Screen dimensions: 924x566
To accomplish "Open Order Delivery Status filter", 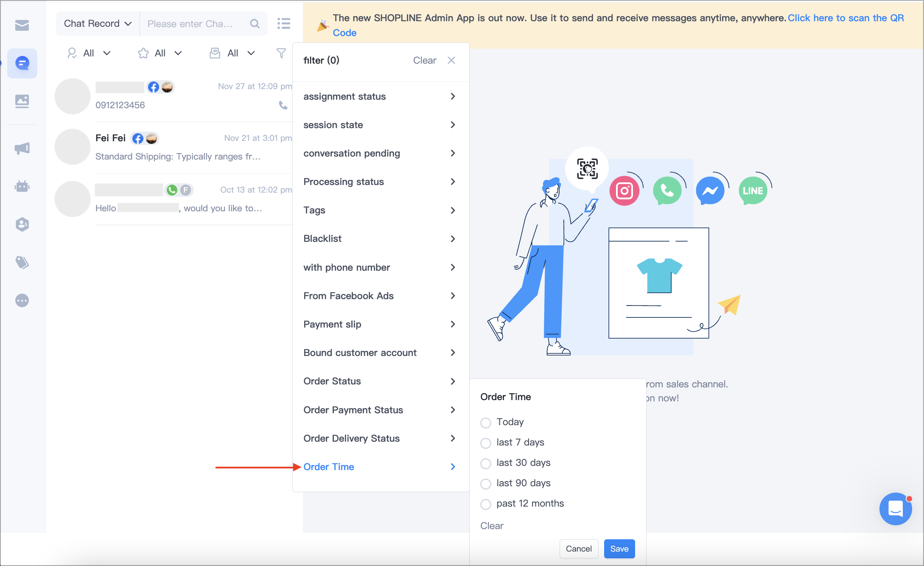I will tap(381, 438).
